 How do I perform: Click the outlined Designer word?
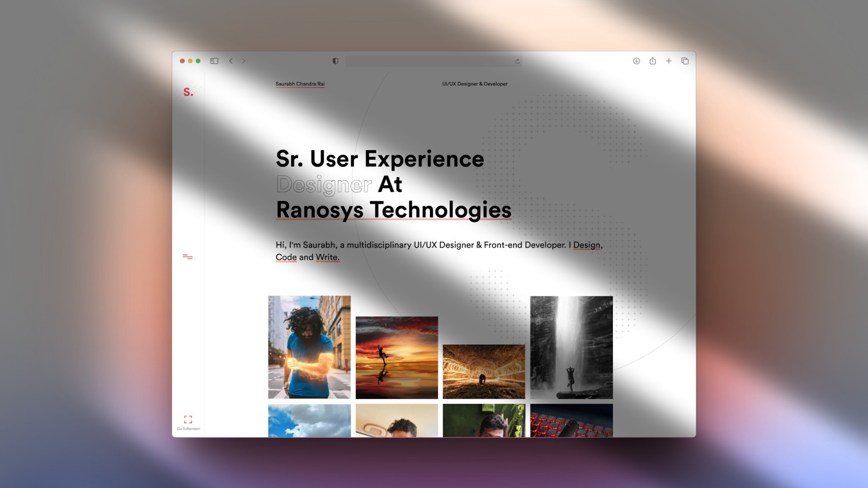click(324, 184)
